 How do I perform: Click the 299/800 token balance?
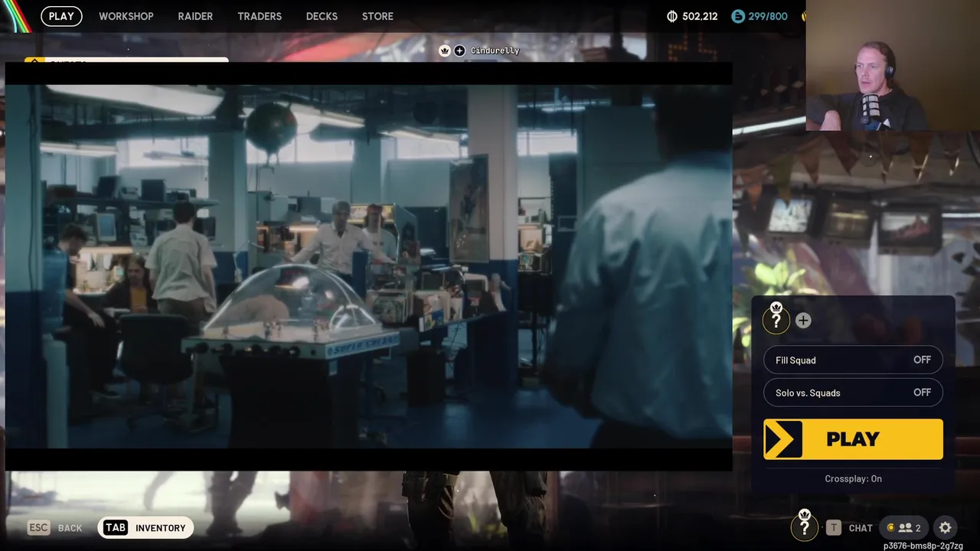tap(769, 16)
